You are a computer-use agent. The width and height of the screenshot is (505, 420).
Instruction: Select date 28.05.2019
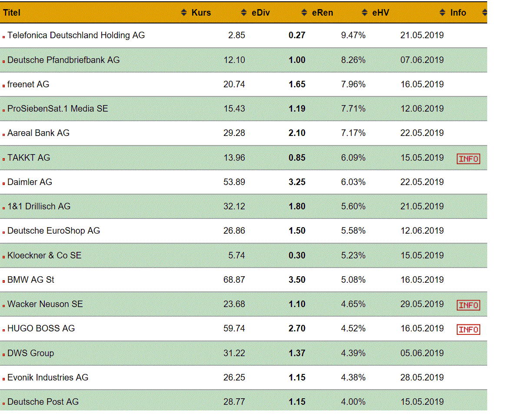[422, 377]
